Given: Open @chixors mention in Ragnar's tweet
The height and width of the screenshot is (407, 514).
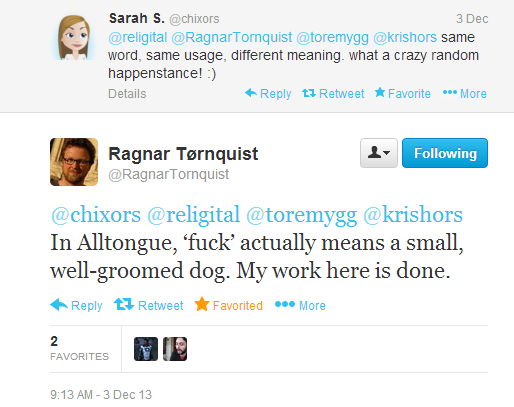Looking at the screenshot, I should [96, 215].
